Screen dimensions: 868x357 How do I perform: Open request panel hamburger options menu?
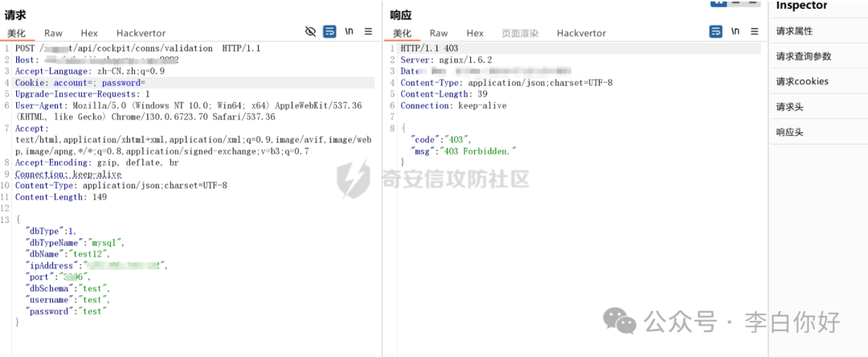[x=368, y=31]
